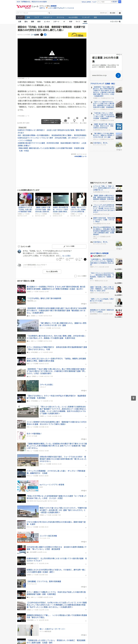Open the 国際 category
The image size is (138, 644).
32,21
